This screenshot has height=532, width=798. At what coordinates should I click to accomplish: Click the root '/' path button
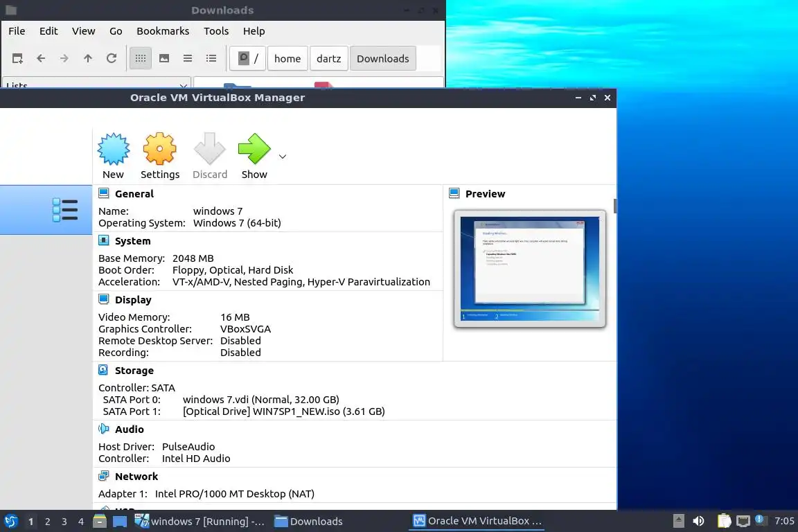[248, 59]
